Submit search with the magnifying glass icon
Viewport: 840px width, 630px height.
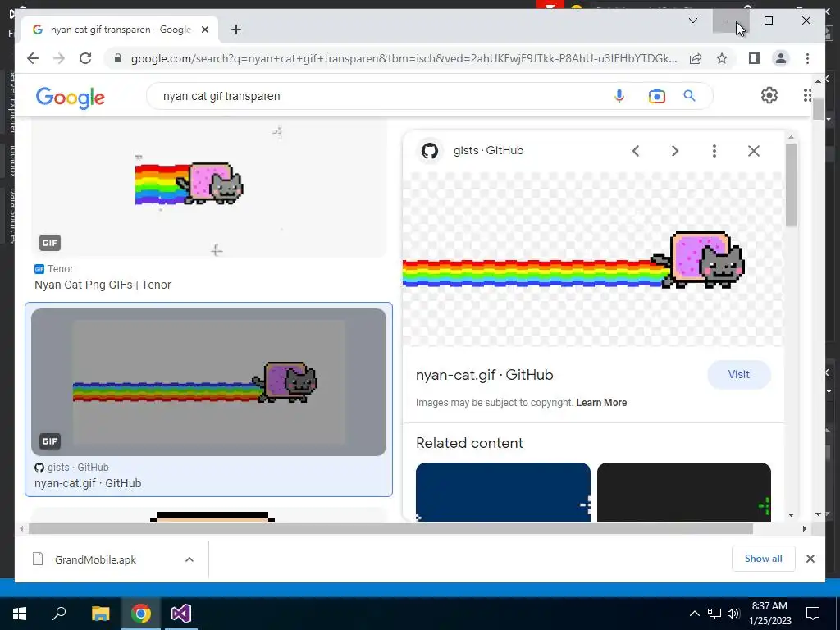click(x=689, y=96)
